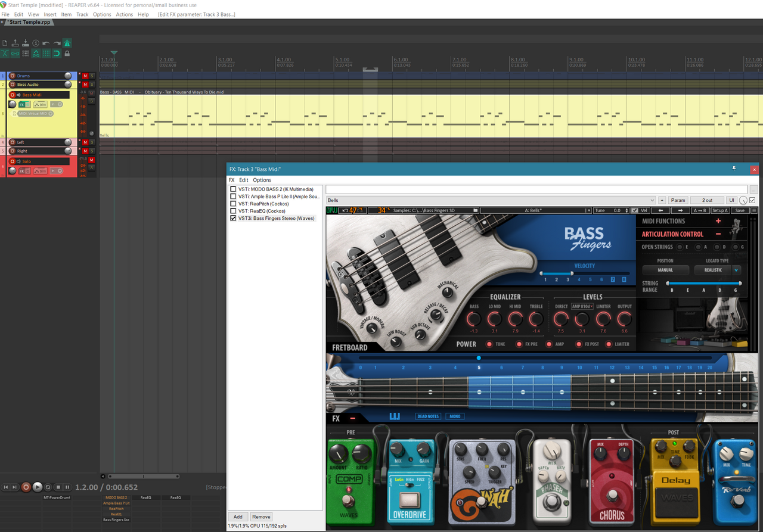This screenshot has height=532, width=763.
Task: Open the FX window Options menu
Action: 262,180
